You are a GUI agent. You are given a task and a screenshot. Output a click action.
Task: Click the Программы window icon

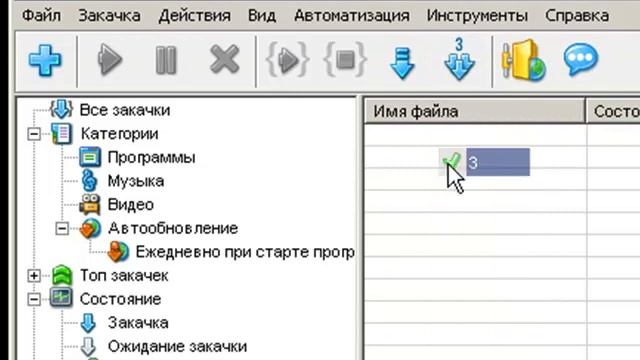coord(90,157)
